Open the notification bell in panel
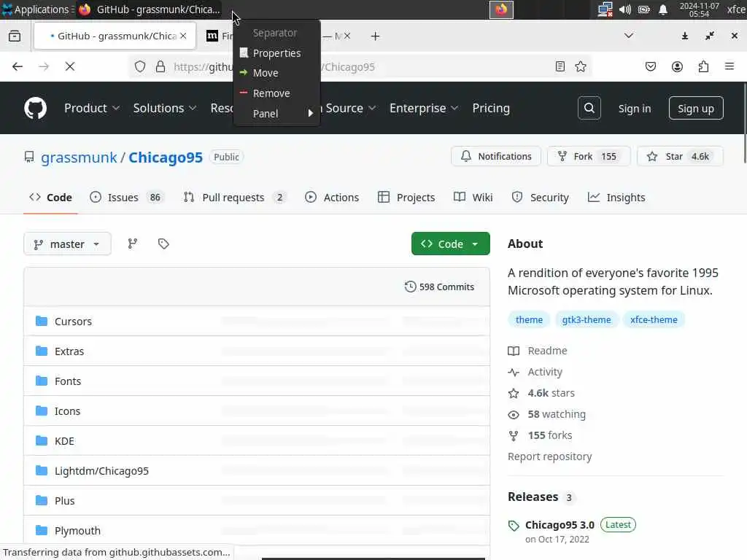The image size is (747, 560). tap(662, 9)
